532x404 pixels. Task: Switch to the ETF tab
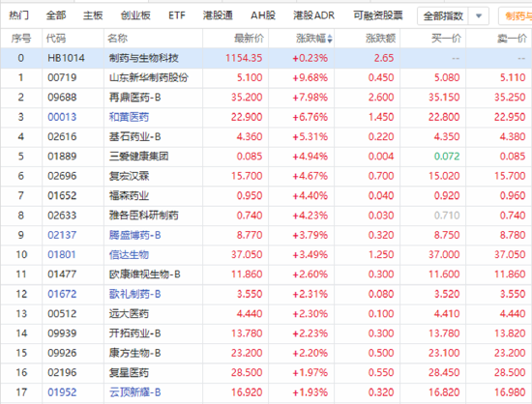point(177,15)
